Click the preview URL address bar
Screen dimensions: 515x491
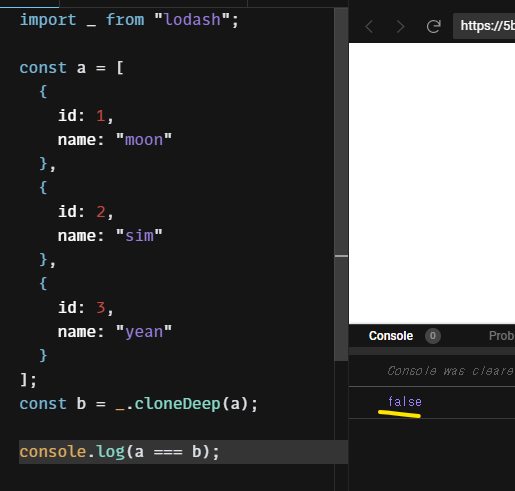click(x=484, y=26)
